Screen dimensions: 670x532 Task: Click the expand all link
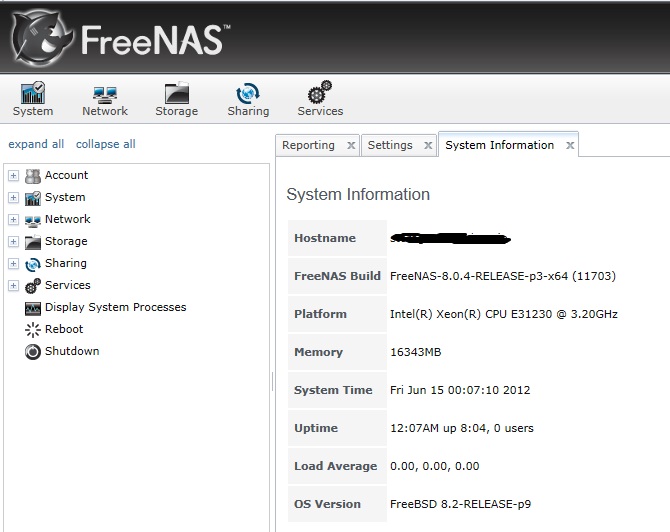[x=36, y=144]
